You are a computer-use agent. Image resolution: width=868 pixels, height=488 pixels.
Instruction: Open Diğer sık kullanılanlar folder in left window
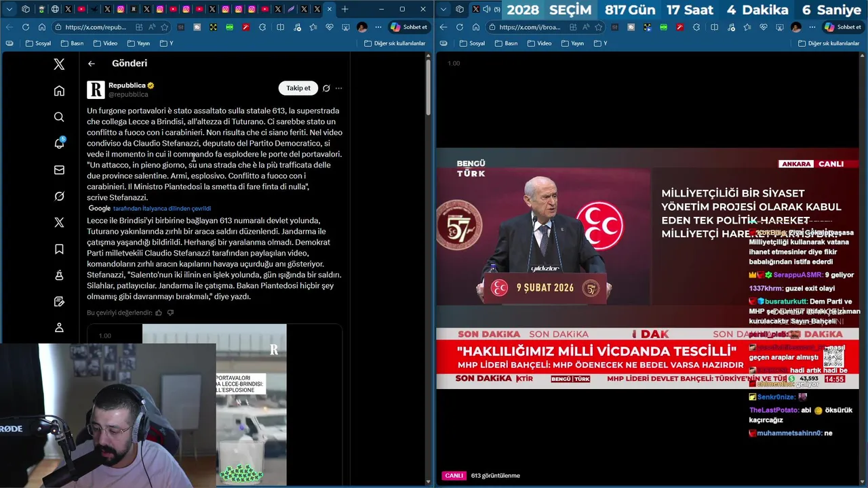pos(395,43)
